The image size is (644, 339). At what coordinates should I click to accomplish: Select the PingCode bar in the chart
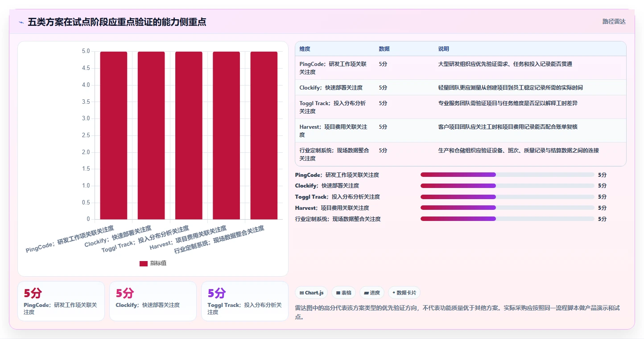pos(114,135)
